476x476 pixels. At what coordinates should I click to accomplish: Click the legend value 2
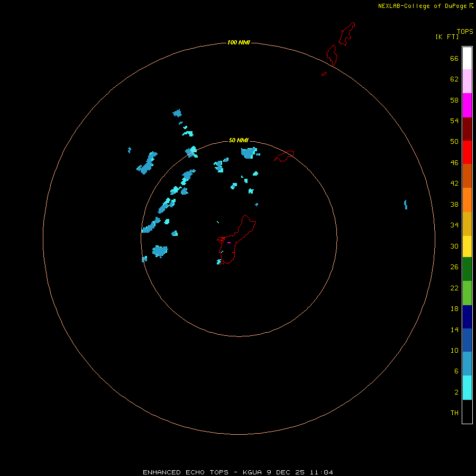tap(456, 392)
